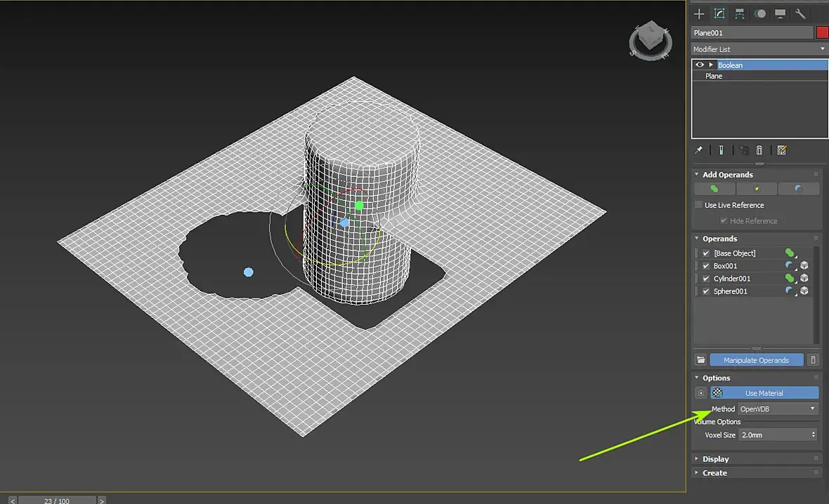Open the Utilities wrench tab

click(800, 14)
